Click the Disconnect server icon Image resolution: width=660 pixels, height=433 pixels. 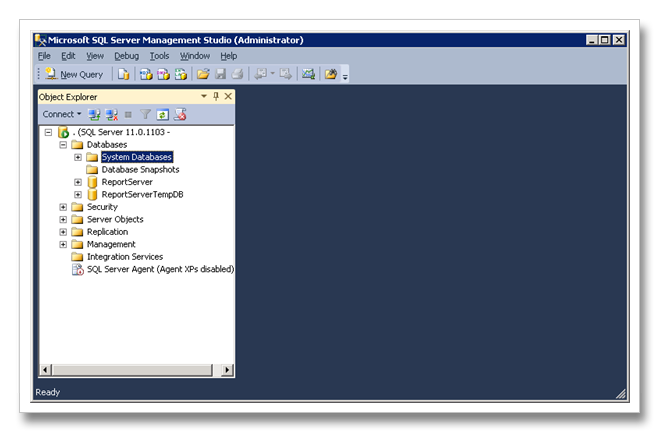112,114
